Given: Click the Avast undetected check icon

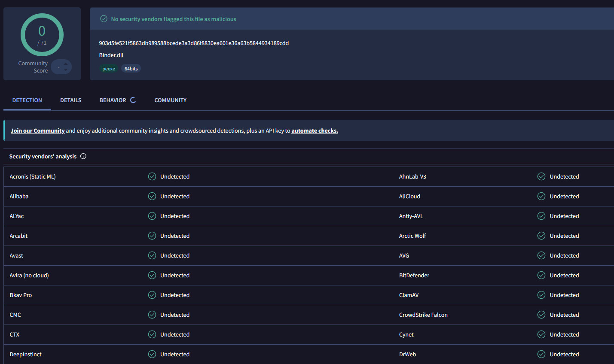Looking at the screenshot, I should [x=152, y=255].
